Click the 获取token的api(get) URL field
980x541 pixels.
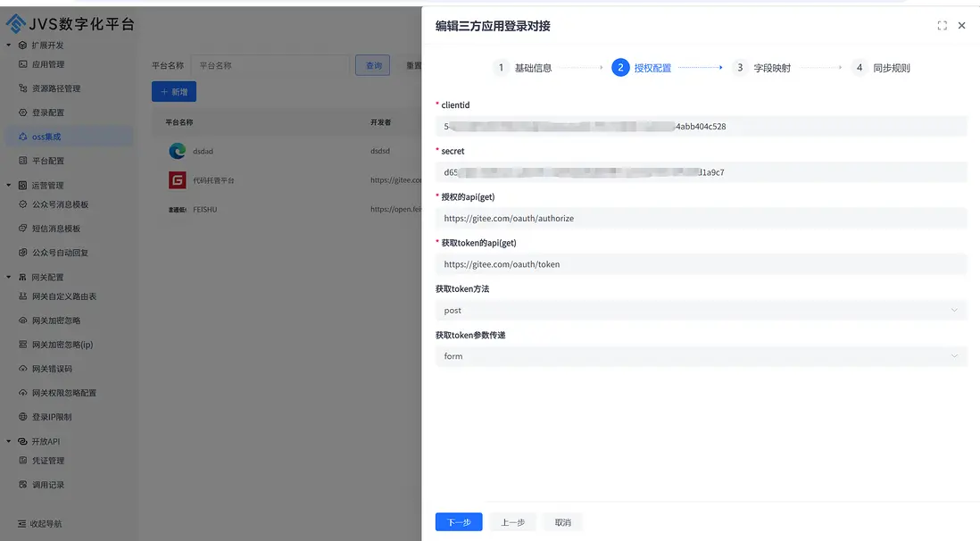(702, 264)
